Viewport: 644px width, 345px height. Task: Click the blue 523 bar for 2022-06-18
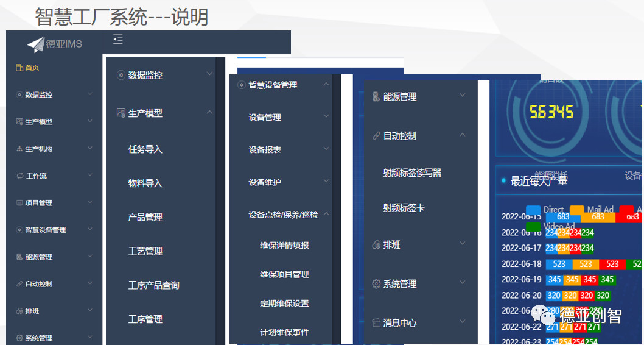tap(559, 264)
